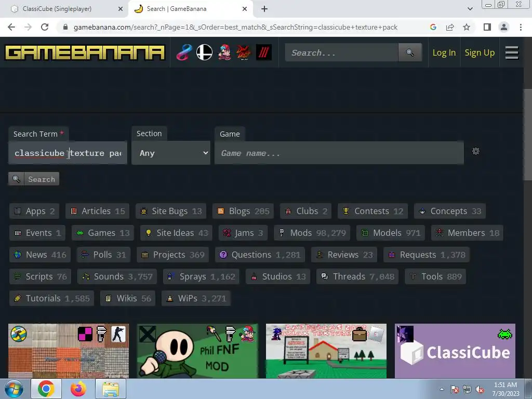Filter results by WiPs 3,271
The image size is (532, 399).
click(x=196, y=298)
